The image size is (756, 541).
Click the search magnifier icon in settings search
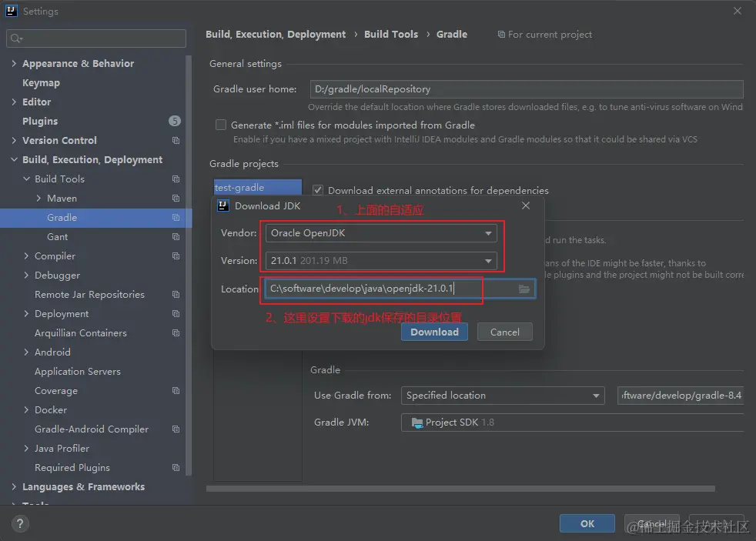(16, 38)
